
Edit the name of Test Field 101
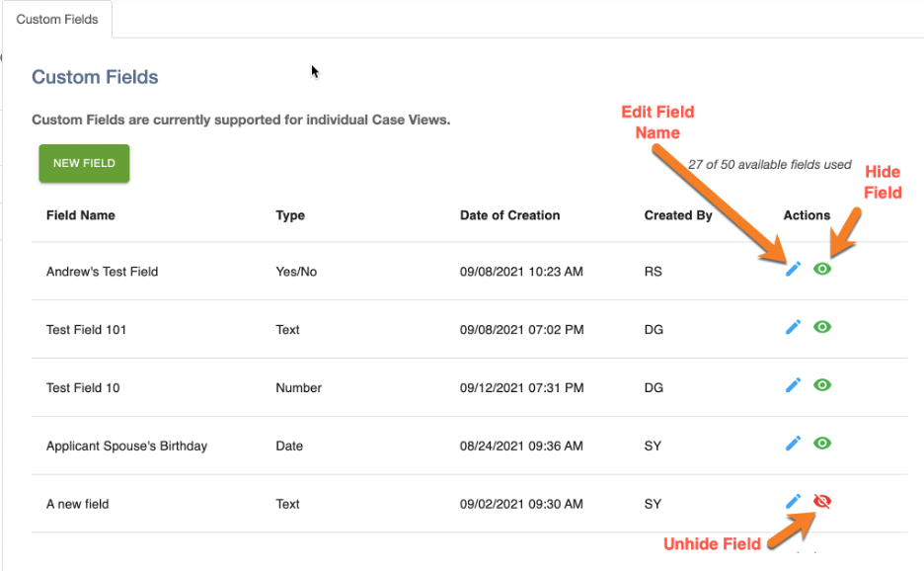(x=793, y=327)
